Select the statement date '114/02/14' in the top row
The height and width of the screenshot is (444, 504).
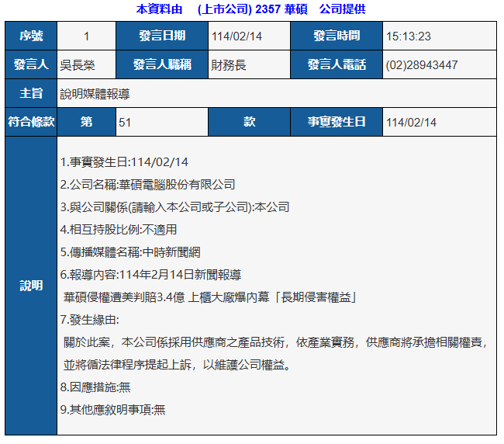[x=236, y=36]
